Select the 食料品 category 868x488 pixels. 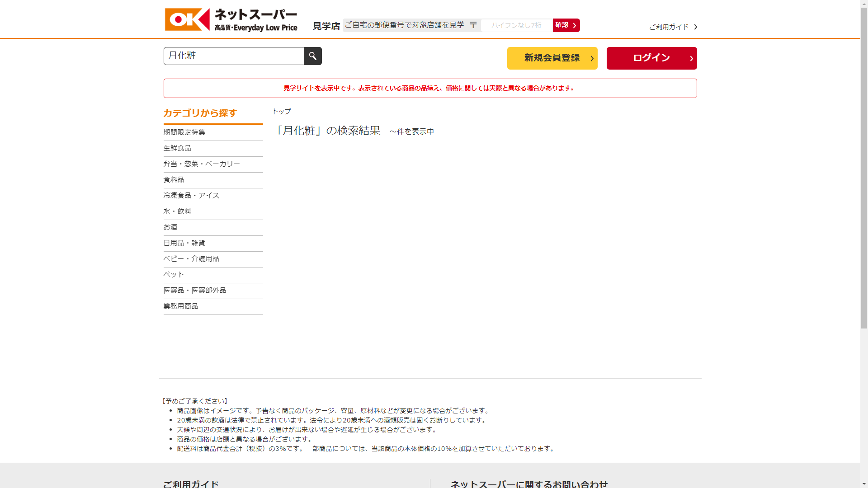click(174, 180)
